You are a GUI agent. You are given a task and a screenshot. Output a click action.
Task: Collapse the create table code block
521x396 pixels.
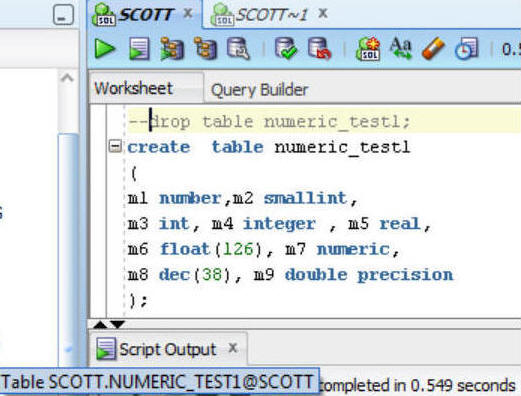tap(115, 146)
